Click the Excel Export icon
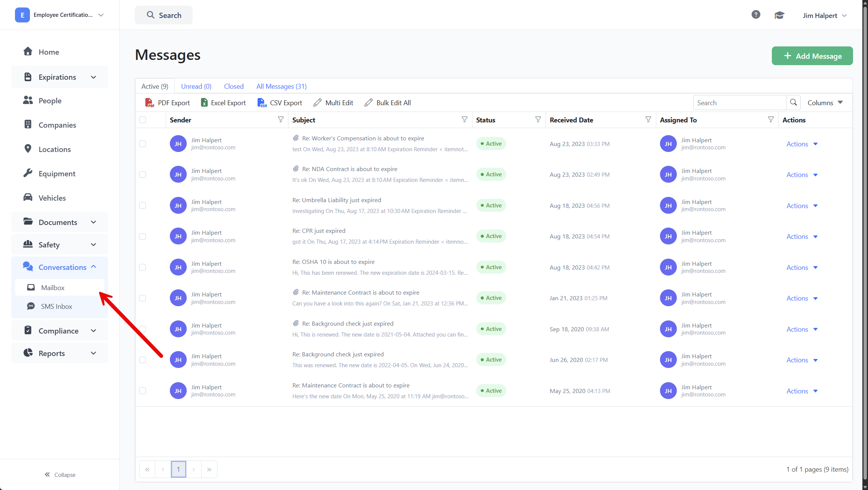 click(x=204, y=103)
